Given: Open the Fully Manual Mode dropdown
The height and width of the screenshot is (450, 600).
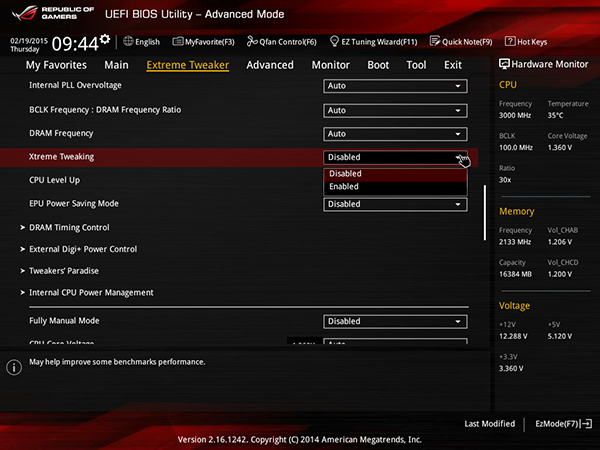Looking at the screenshot, I should 395,321.
